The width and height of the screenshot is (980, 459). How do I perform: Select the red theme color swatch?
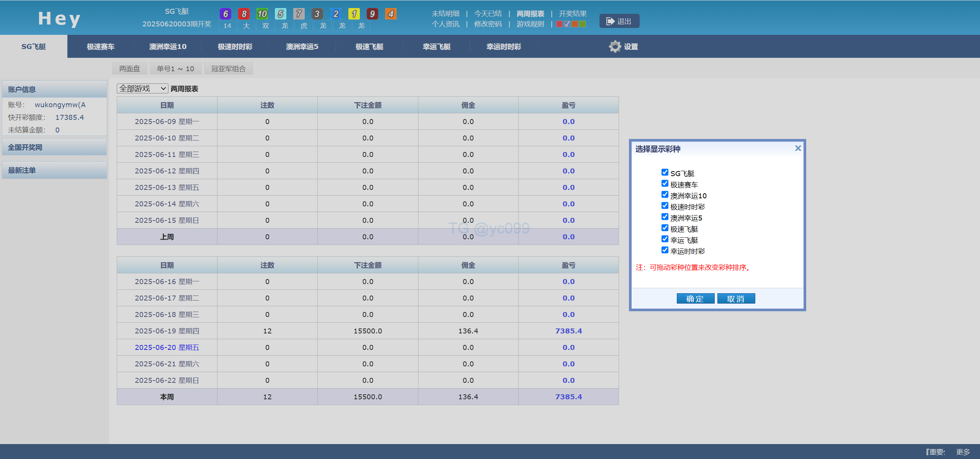(x=559, y=24)
